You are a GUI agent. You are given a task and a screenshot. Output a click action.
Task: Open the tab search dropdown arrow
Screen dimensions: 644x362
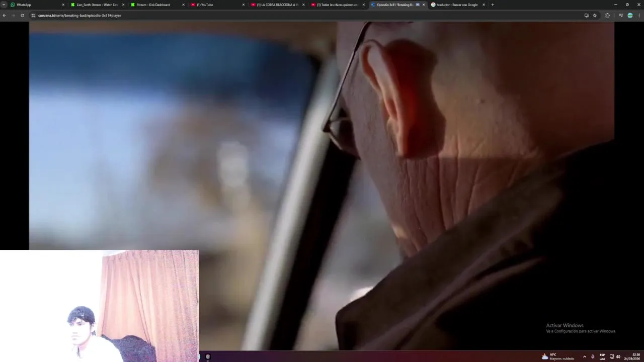pyautogui.click(x=4, y=5)
